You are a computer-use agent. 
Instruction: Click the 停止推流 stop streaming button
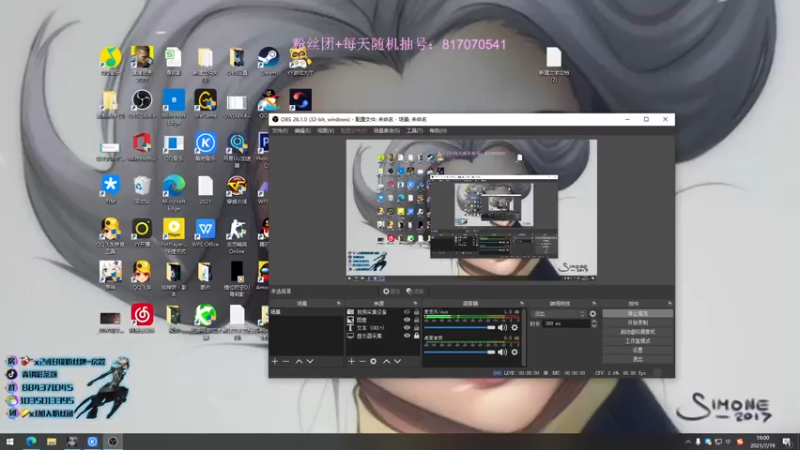pyautogui.click(x=638, y=313)
